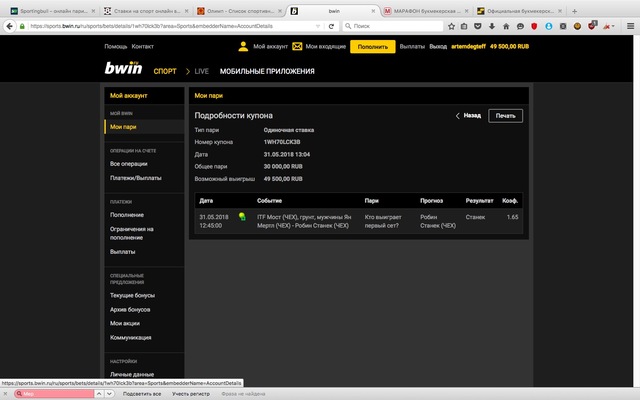This screenshot has width=640, height=400.
Task: Open the downloads arrow icon
Action: click(x=492, y=26)
